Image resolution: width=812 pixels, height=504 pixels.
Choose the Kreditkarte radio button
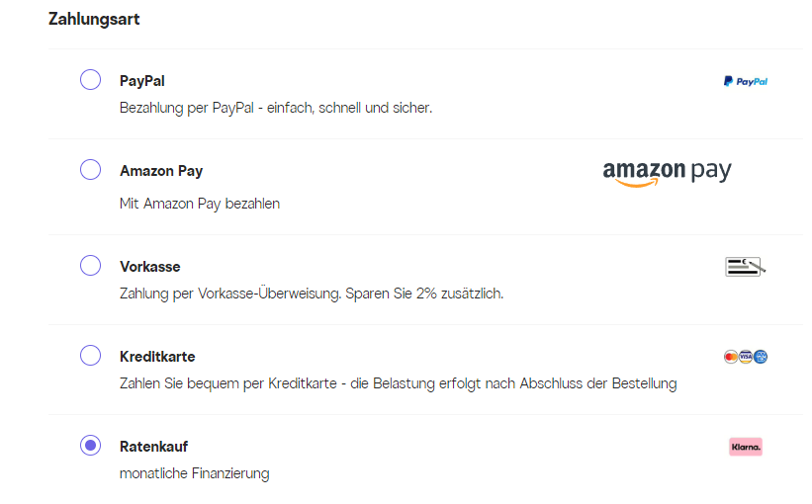click(90, 356)
